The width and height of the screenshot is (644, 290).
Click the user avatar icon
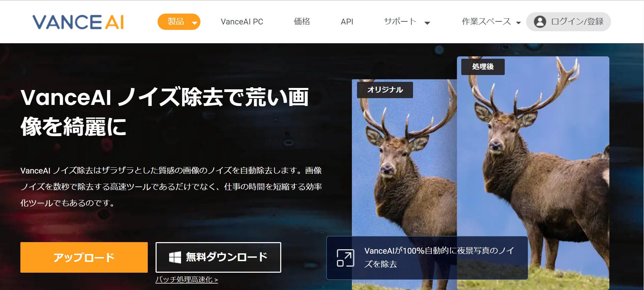(540, 22)
